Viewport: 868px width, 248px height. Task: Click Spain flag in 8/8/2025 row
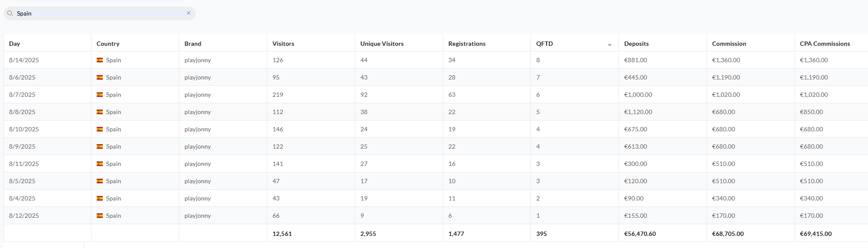click(100, 112)
